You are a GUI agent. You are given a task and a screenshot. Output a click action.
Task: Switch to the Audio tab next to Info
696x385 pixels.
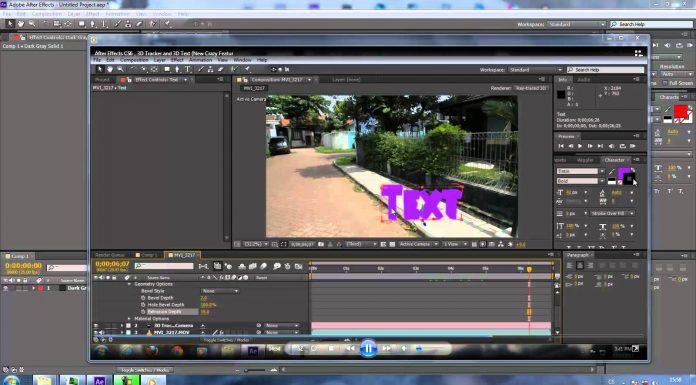[x=584, y=79]
